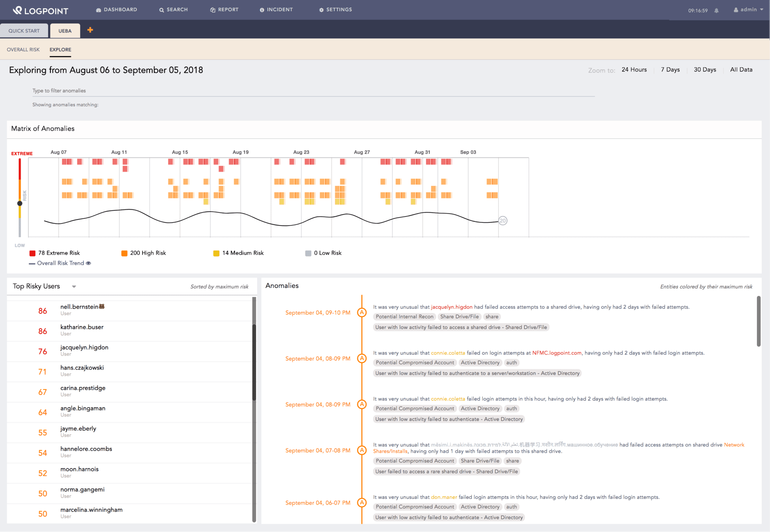Select user marcelina.winningham

tap(129, 514)
